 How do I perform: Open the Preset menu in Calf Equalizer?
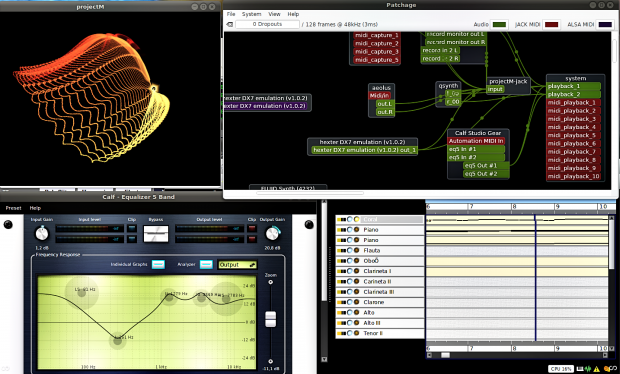tap(13, 208)
